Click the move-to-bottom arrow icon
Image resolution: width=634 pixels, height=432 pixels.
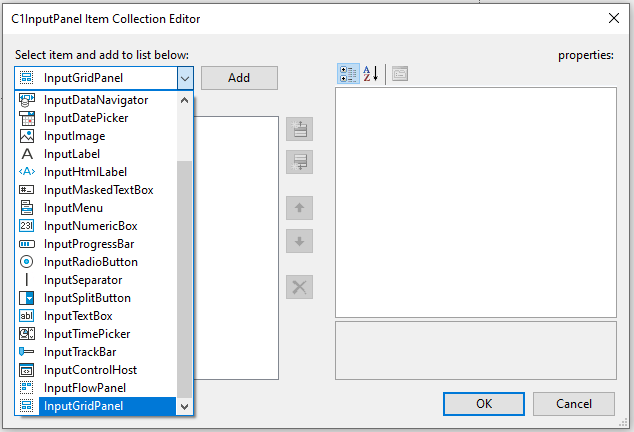tap(300, 161)
